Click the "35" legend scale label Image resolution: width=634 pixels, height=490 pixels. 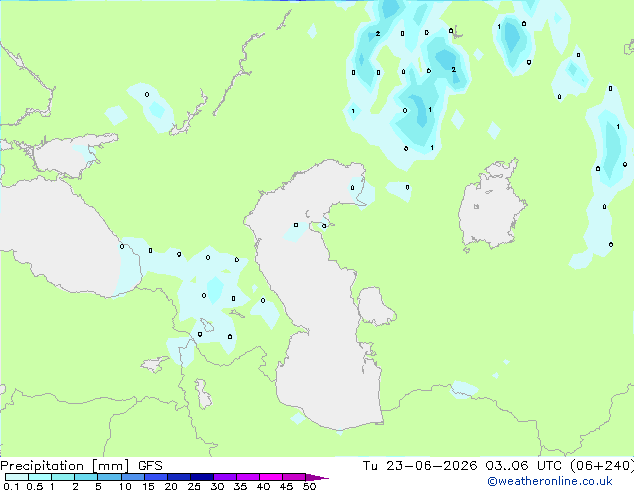coord(240,486)
